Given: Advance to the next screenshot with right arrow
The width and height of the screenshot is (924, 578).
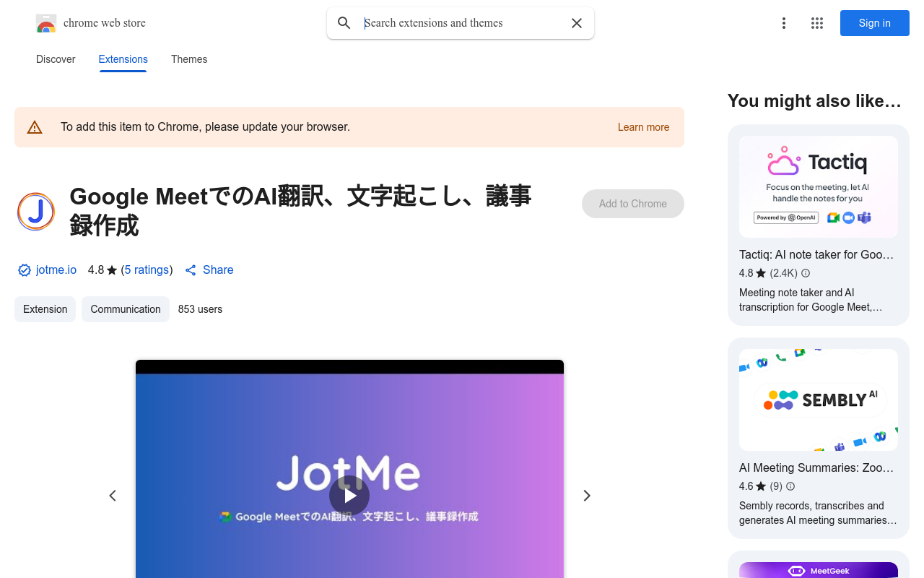Looking at the screenshot, I should point(587,496).
